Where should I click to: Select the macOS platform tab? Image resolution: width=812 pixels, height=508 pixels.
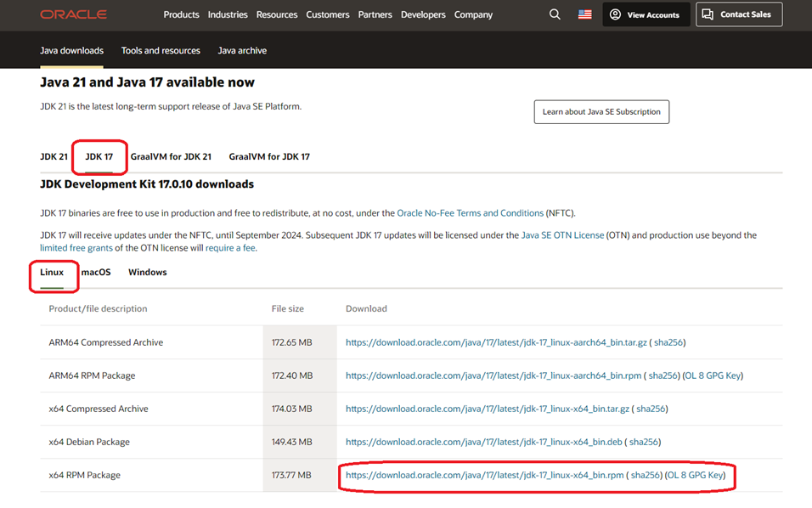tap(96, 273)
